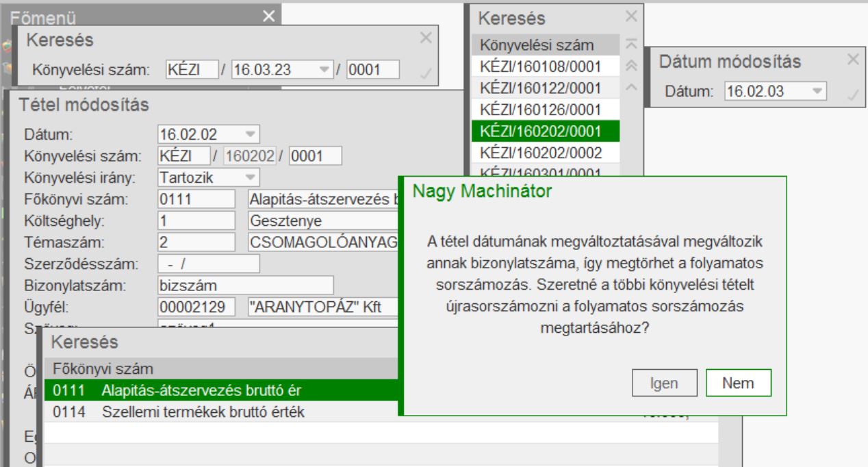Click the Bizonylatszám field with bizszám
868x467 pixels.
[245, 285]
